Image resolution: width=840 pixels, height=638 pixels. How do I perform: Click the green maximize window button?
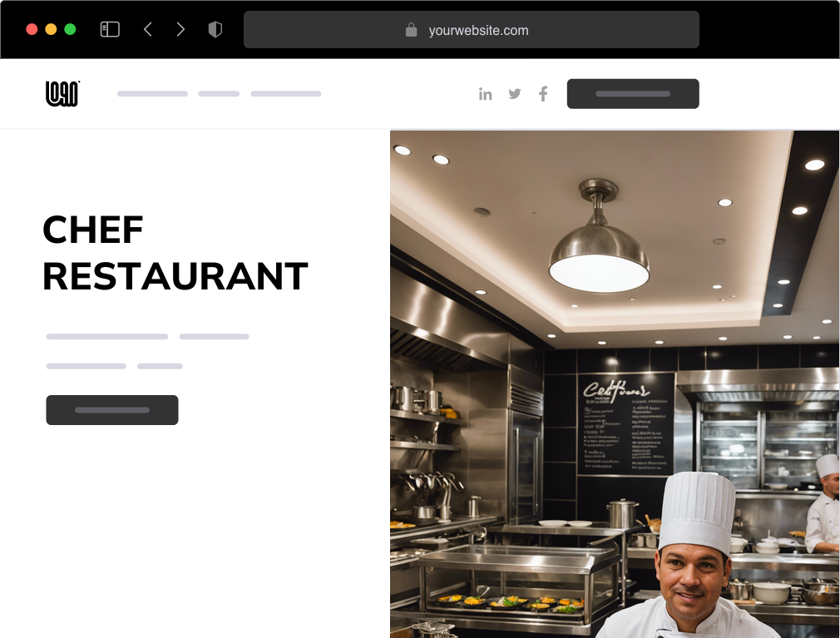tap(70, 29)
